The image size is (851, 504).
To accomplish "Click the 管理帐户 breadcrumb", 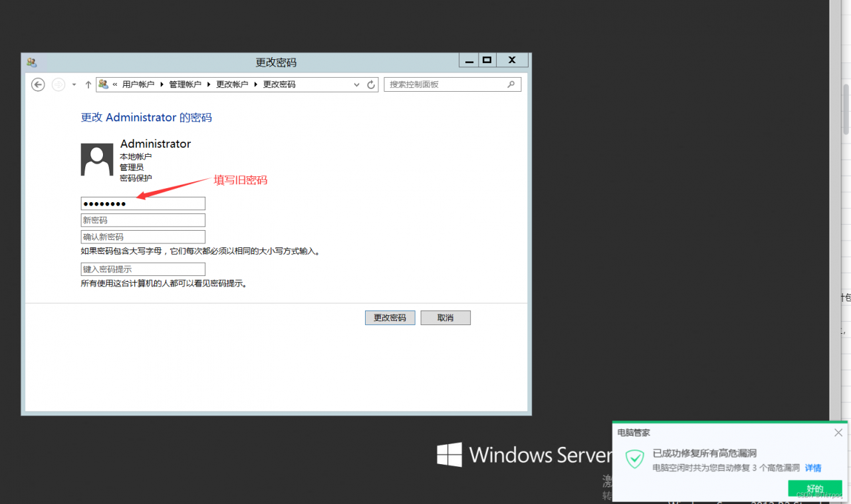I will [x=185, y=84].
